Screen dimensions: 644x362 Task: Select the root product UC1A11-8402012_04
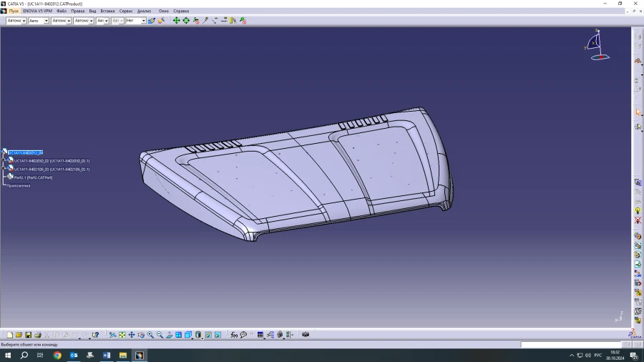point(26,152)
